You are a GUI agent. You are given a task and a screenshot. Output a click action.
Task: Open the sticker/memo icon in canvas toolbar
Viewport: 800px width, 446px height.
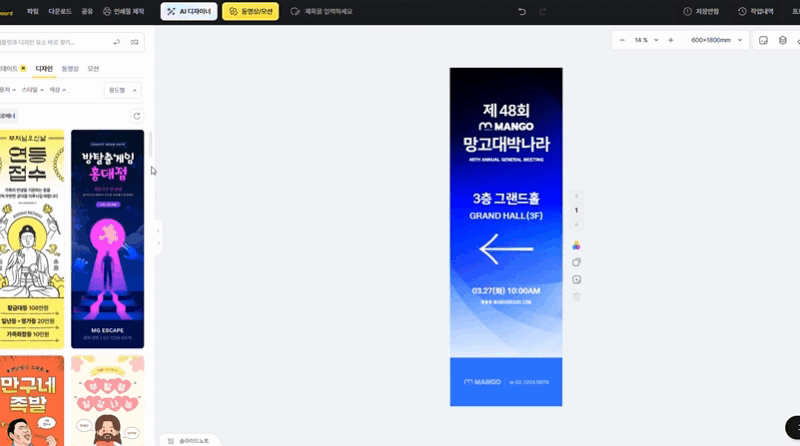pyautogui.click(x=763, y=40)
